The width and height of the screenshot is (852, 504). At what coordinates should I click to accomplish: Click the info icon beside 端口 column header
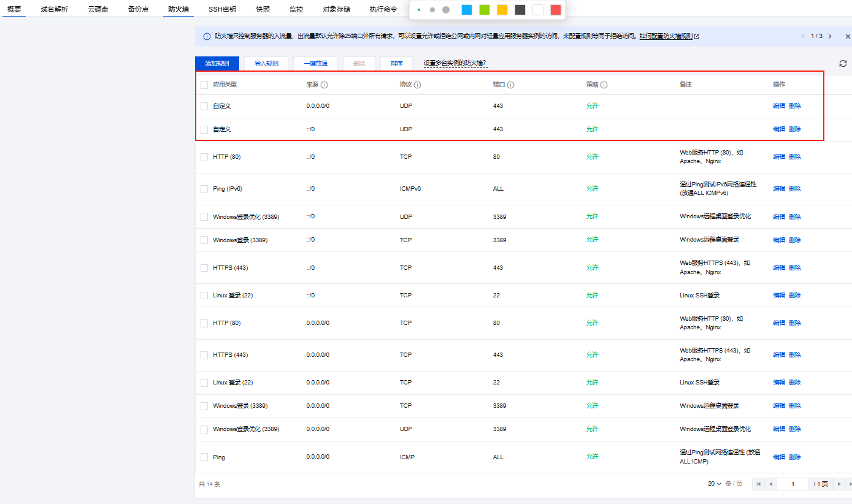click(510, 85)
